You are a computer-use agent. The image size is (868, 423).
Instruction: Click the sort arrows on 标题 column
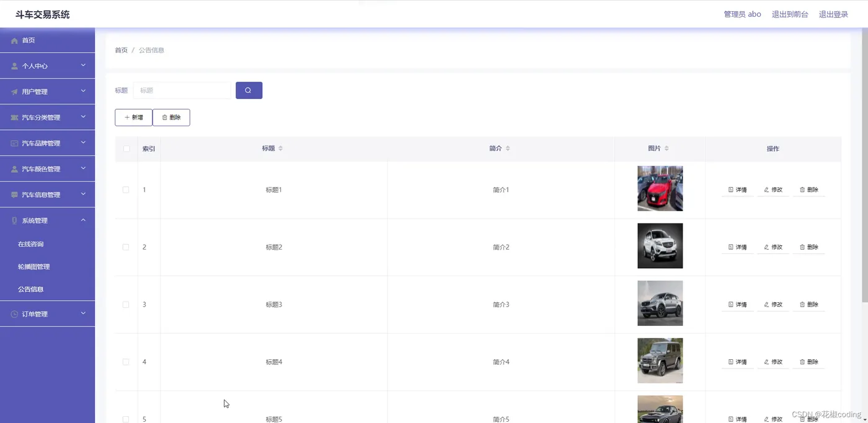[280, 149]
